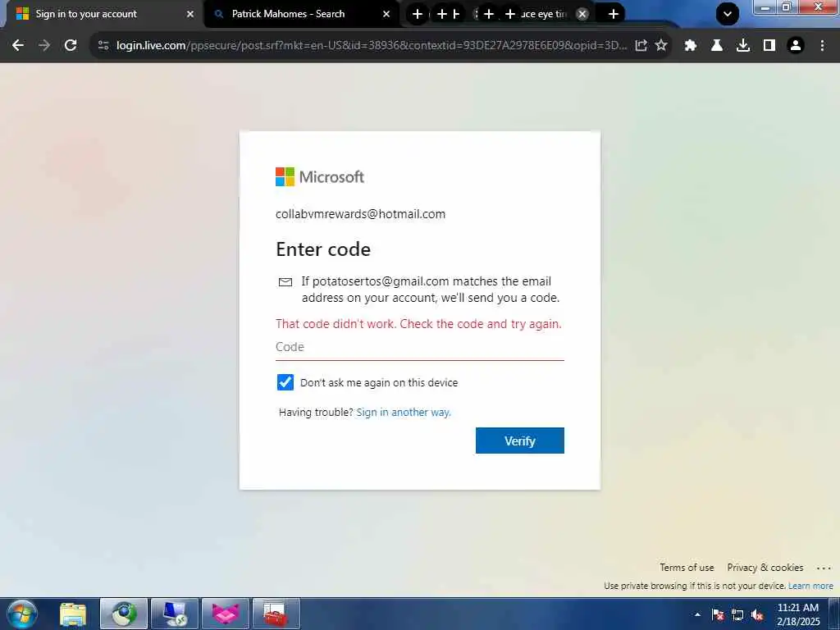Click the Verify button
This screenshot has width=840, height=630.
519,441
